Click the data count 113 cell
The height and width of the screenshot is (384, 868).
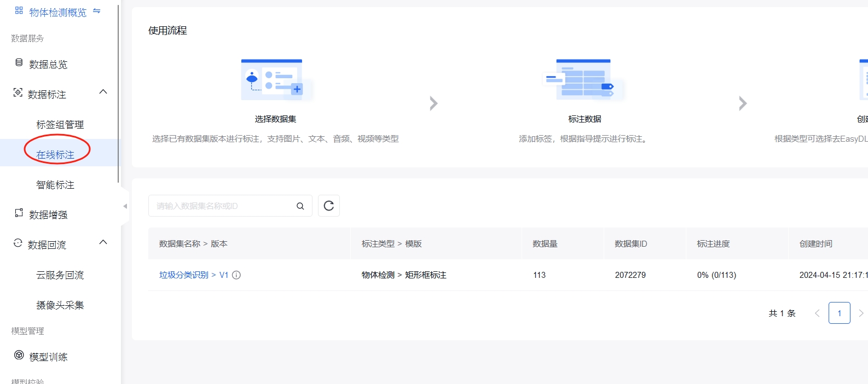click(x=540, y=275)
